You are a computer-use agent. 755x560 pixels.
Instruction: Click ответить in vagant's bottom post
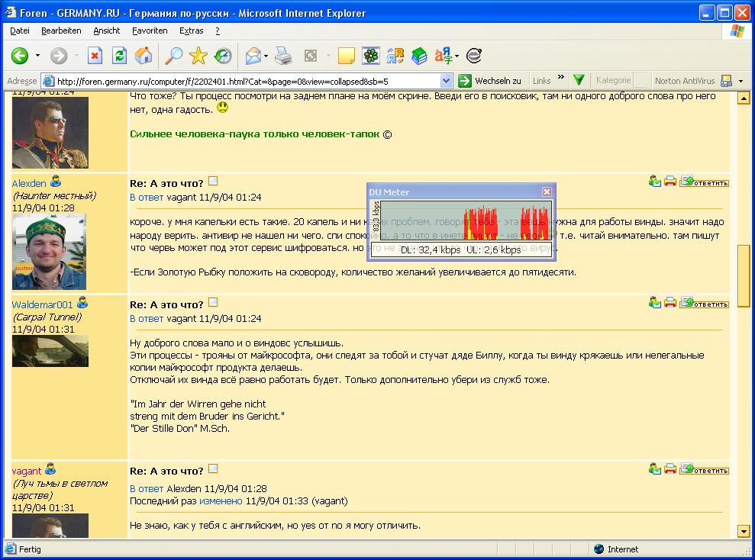tap(704, 469)
